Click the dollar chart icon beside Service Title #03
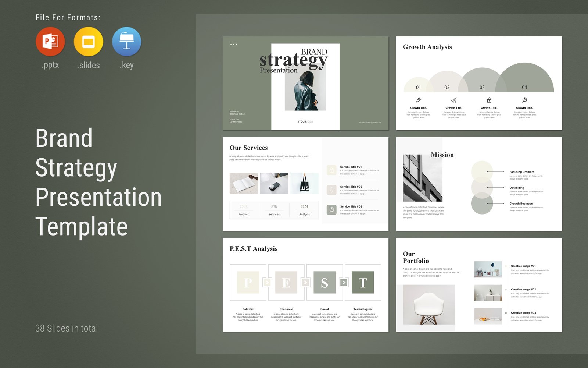 click(x=331, y=210)
